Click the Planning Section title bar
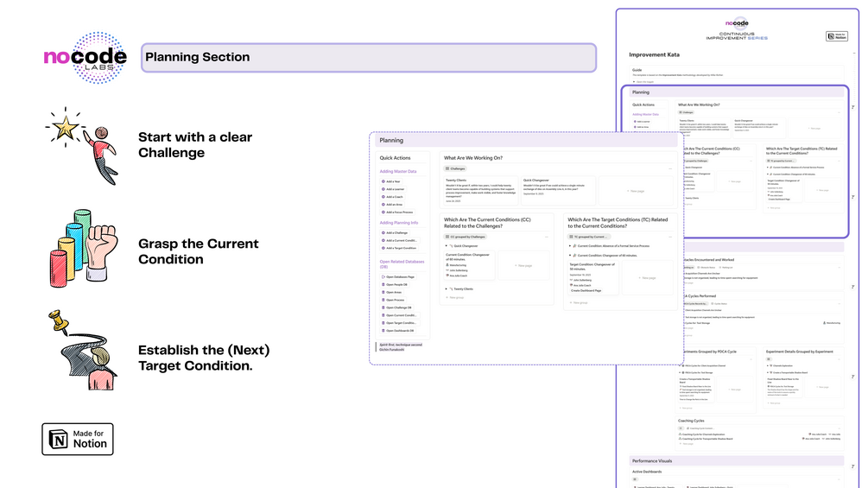Viewport: 868px width, 488px height. tap(369, 58)
